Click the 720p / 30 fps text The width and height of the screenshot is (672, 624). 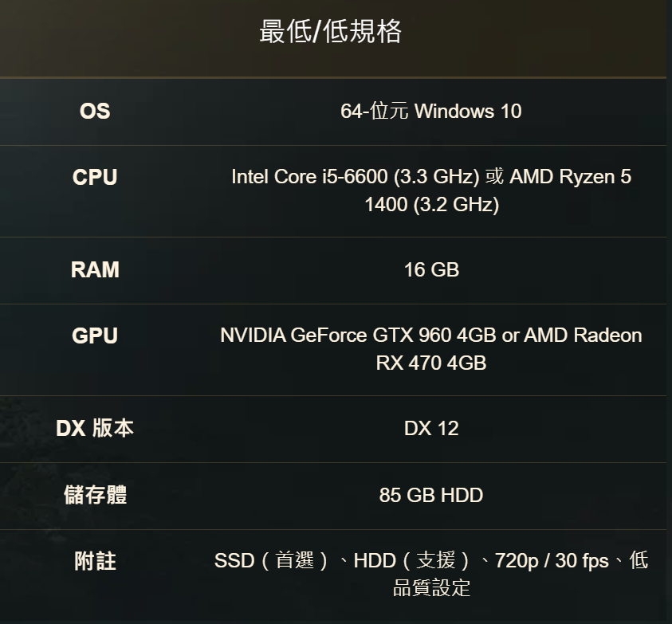click(552, 560)
